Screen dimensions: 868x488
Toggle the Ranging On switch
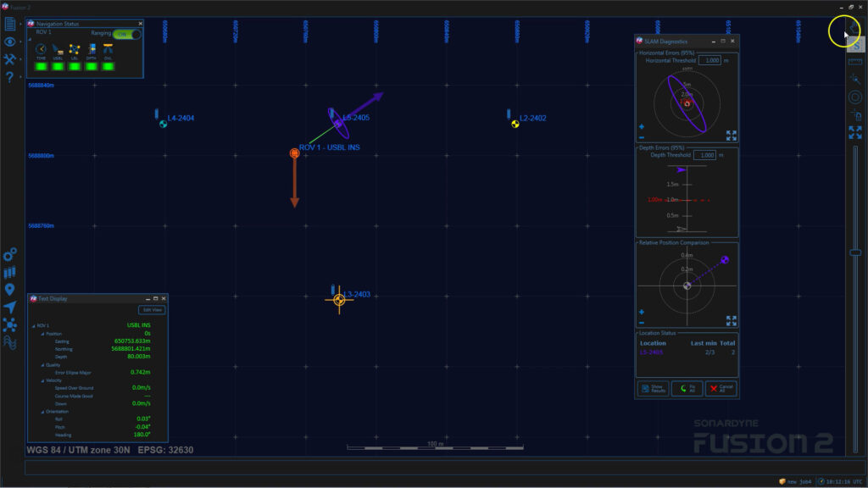click(x=127, y=33)
